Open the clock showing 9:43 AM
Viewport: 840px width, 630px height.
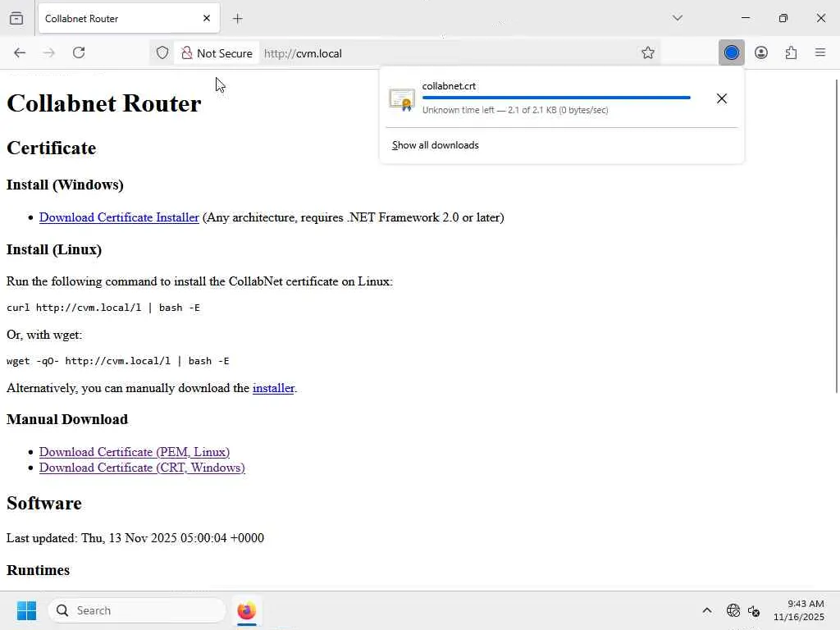(x=798, y=610)
